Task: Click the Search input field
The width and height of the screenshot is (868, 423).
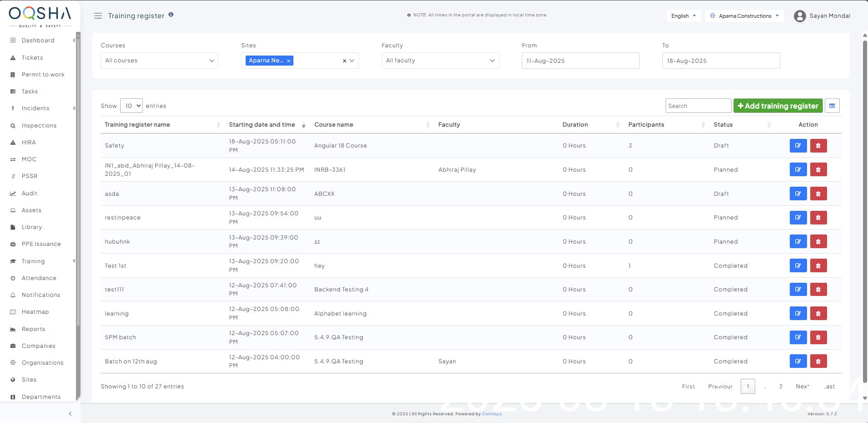Action: point(698,106)
